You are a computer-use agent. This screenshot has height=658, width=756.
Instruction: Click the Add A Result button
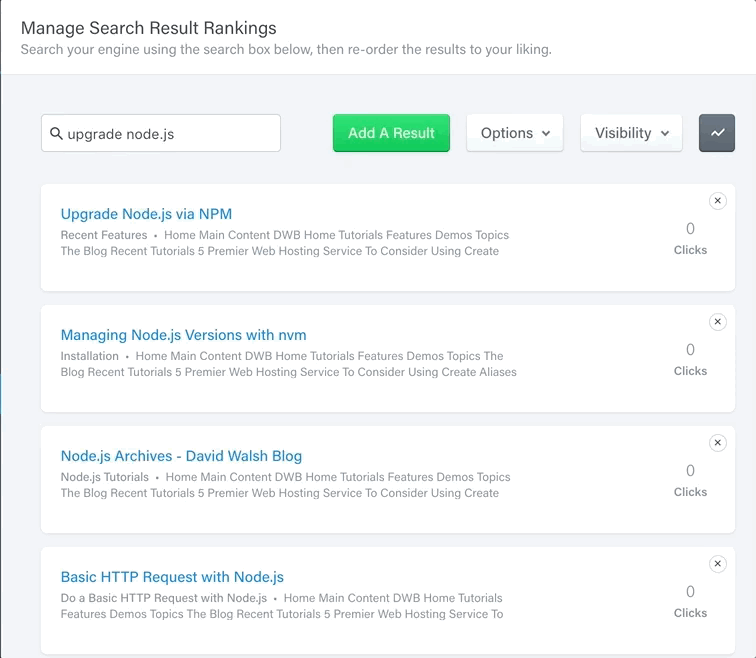[391, 133]
